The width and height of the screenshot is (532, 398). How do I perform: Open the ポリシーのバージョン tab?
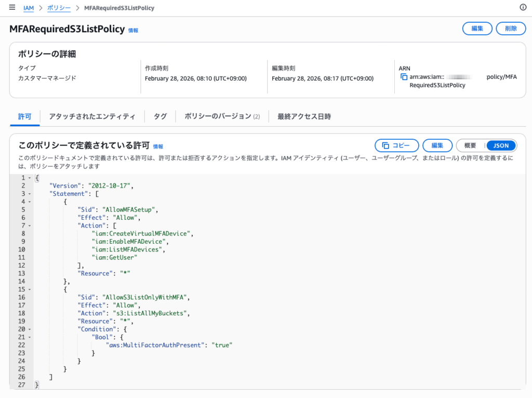pyautogui.click(x=222, y=116)
